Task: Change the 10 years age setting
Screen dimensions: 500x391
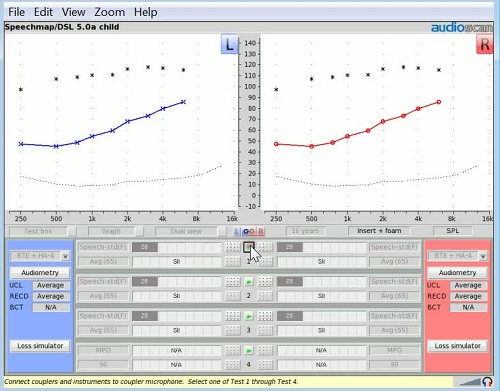Action: pyautogui.click(x=305, y=231)
